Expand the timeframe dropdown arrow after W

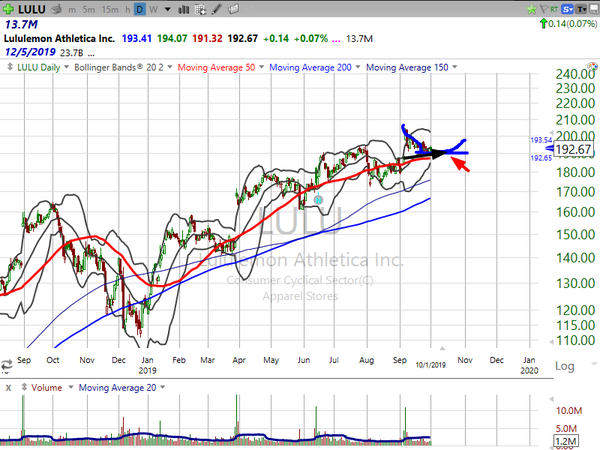[169, 8]
